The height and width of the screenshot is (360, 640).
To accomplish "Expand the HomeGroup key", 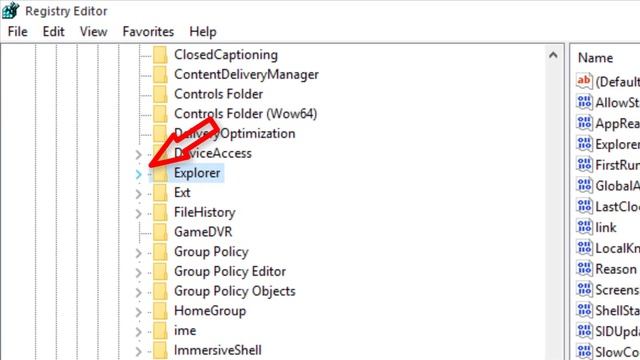I will pyautogui.click(x=138, y=312).
